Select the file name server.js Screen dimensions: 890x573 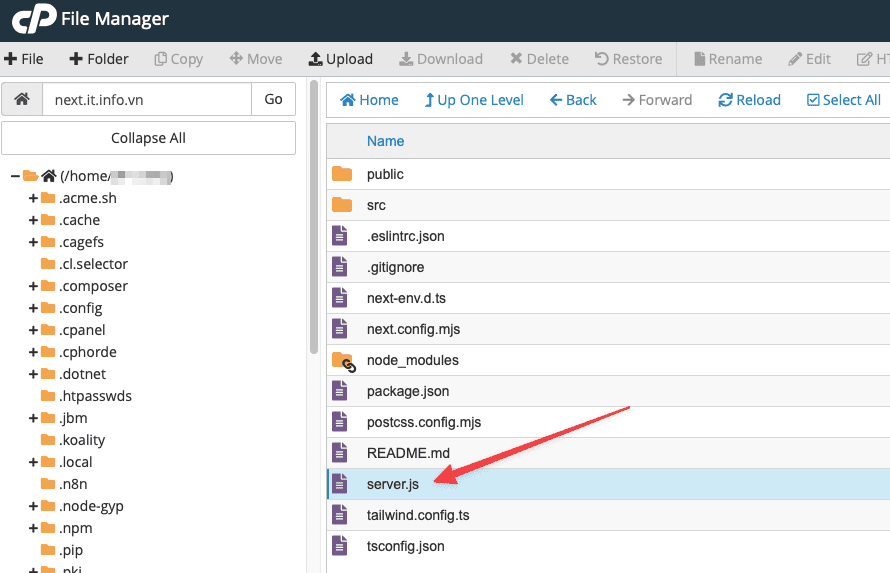(393, 484)
